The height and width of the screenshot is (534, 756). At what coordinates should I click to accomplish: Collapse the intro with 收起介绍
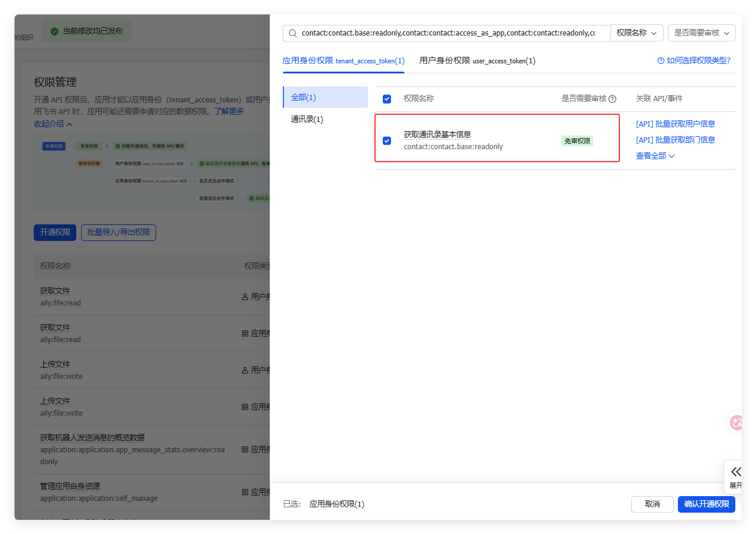(53, 124)
